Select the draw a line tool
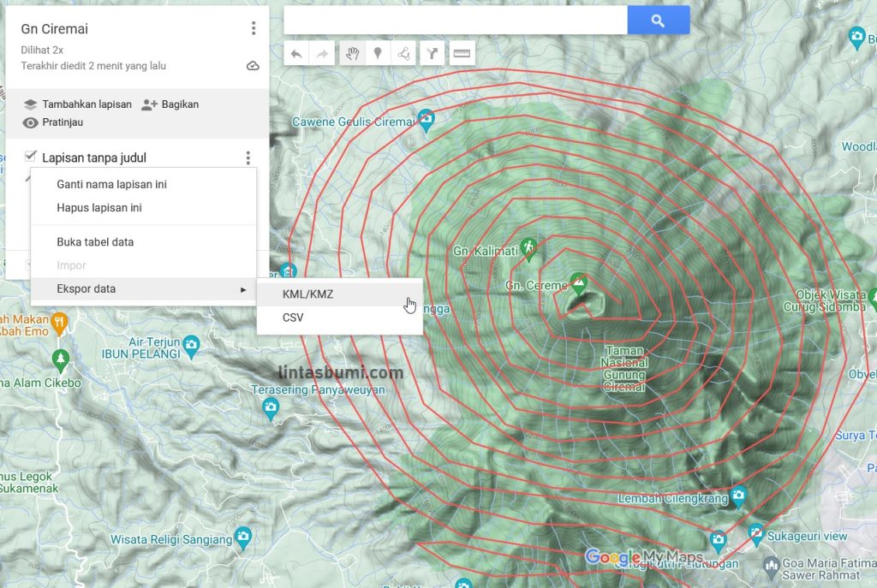 [403, 54]
